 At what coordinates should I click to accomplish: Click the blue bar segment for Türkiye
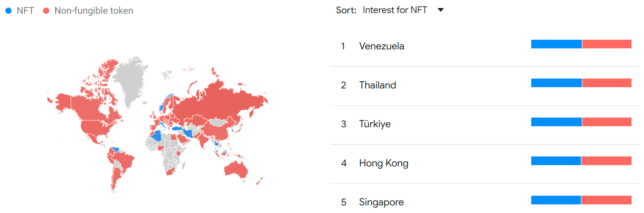click(556, 122)
